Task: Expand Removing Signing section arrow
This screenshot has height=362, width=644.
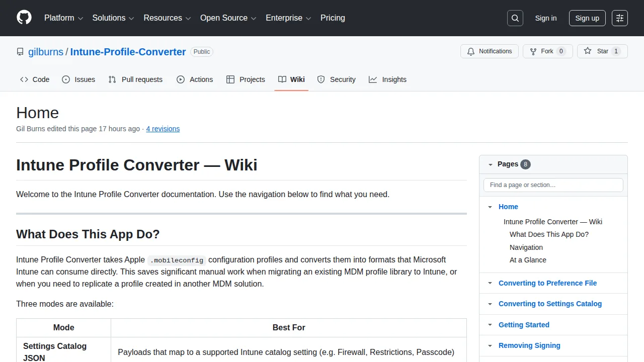Action: coord(490,346)
